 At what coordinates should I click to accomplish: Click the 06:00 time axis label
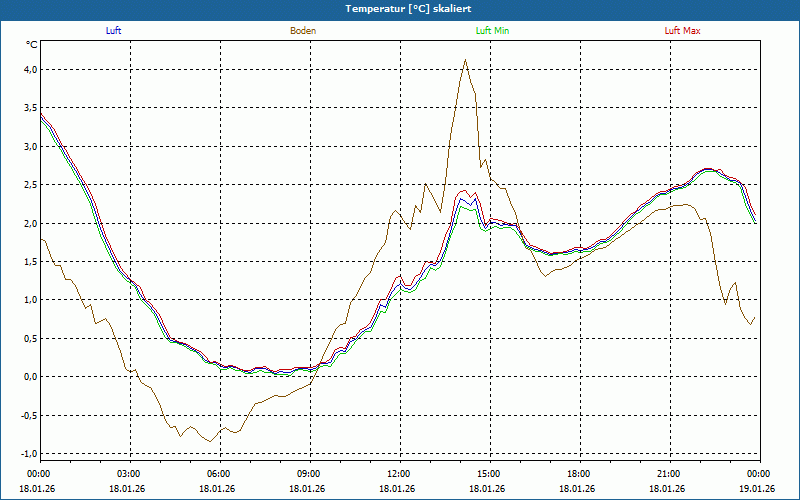point(218,474)
